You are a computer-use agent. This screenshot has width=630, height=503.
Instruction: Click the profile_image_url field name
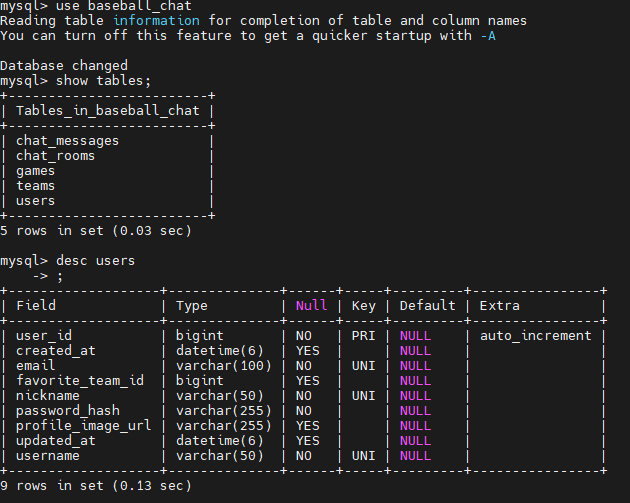coord(83,426)
